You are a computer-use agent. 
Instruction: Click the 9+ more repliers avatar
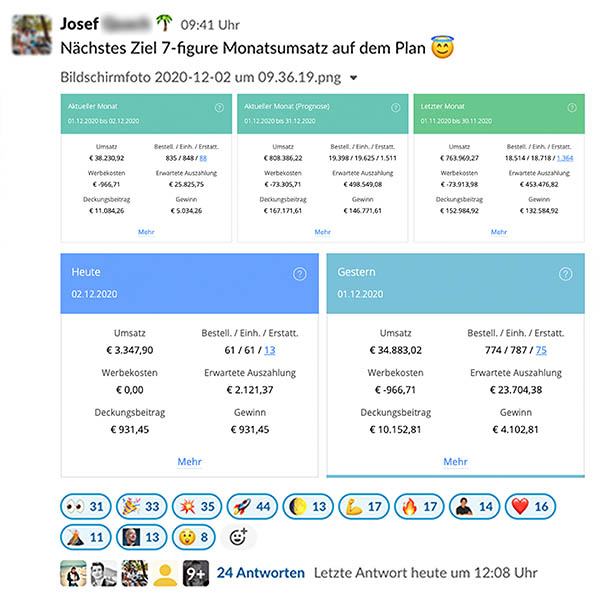click(x=196, y=573)
